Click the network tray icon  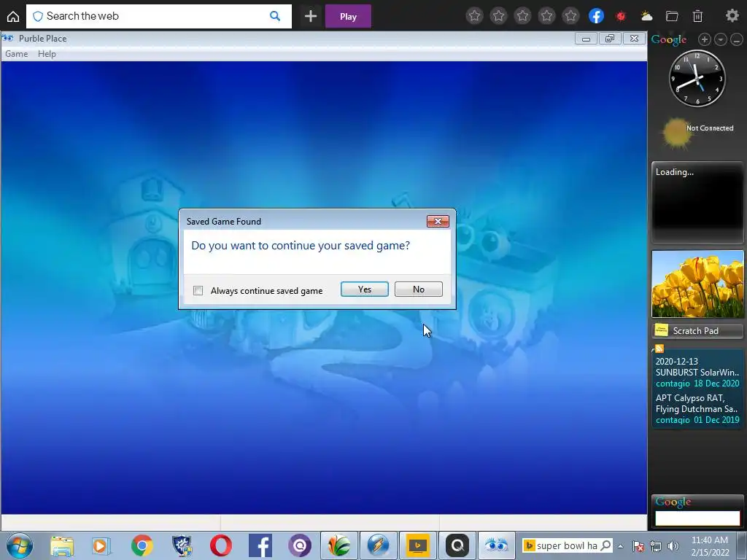pos(656,545)
